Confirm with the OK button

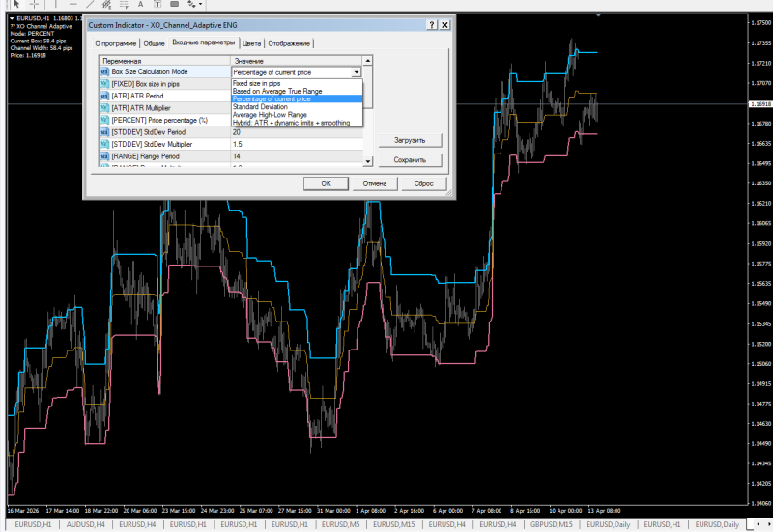coord(326,183)
